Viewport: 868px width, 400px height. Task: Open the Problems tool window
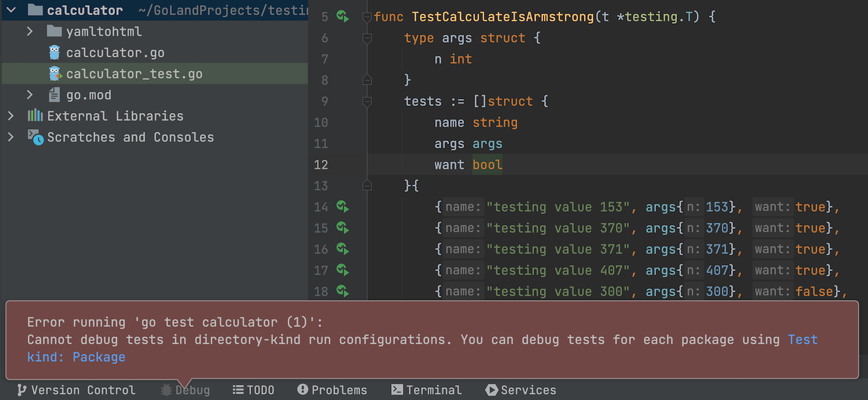pyautogui.click(x=332, y=390)
